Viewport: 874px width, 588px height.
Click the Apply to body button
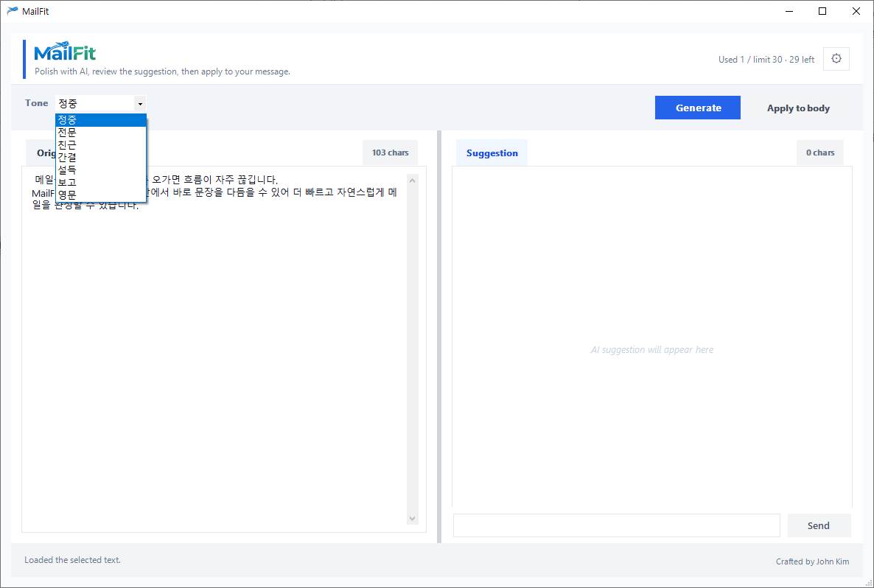[798, 108]
